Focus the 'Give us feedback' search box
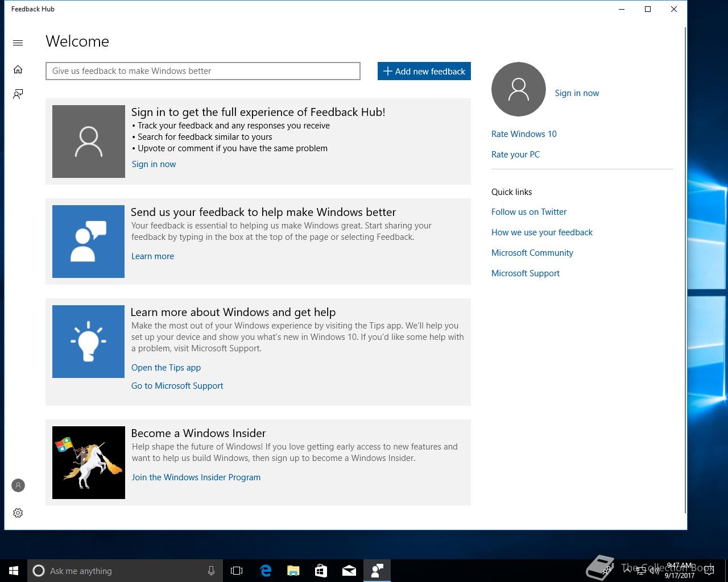The height and width of the screenshot is (582, 728). (x=203, y=71)
